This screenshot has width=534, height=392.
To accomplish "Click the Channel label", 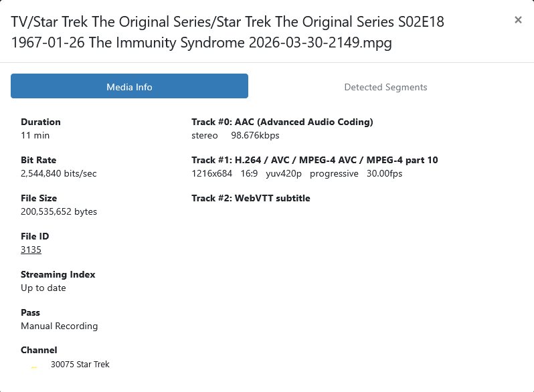I will [x=39, y=350].
